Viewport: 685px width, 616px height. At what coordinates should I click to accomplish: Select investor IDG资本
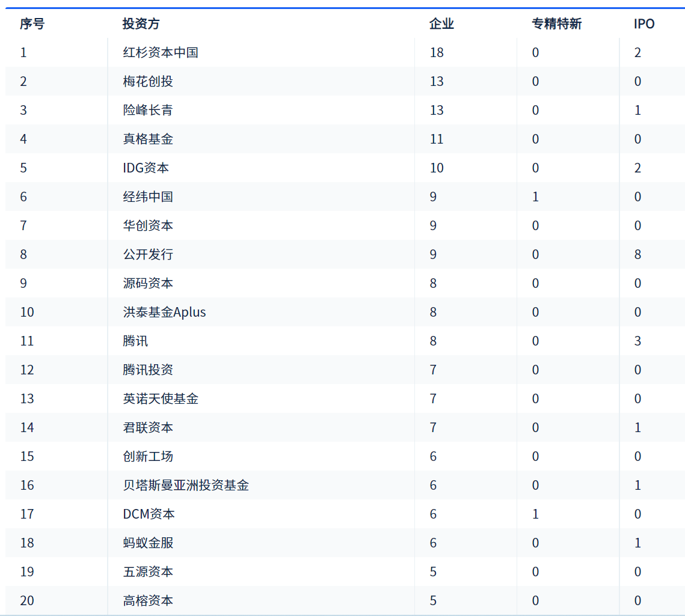click(x=146, y=168)
